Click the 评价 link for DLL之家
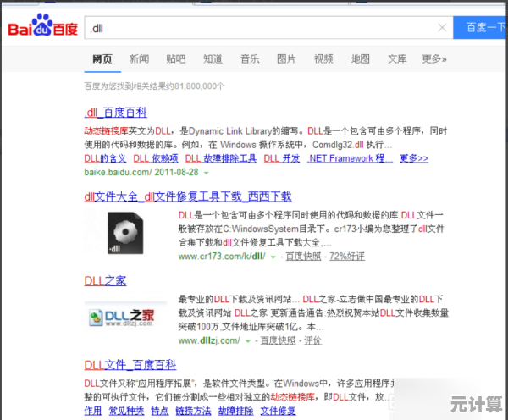Screen dimensions: 508x420 312,340
